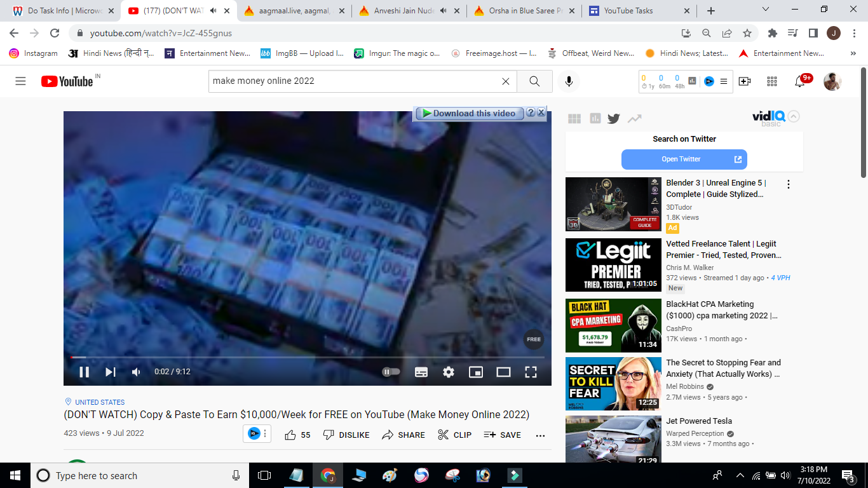This screenshot has height=488, width=868.
Task: Click Mel Robbins channel name
Action: (x=685, y=386)
